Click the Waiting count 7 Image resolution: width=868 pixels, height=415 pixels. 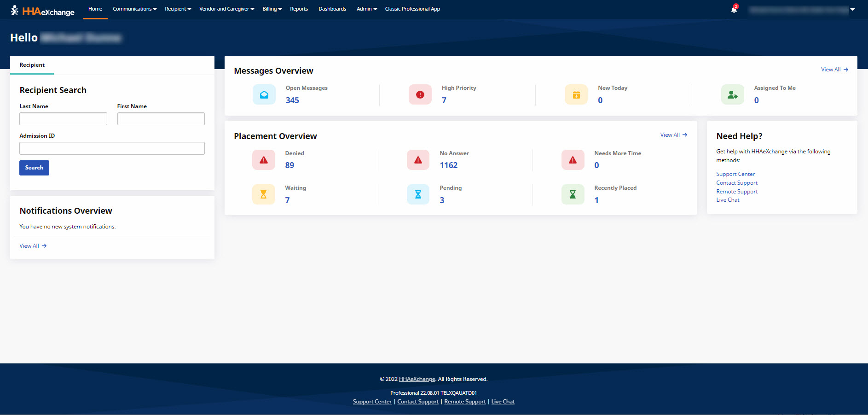point(287,200)
